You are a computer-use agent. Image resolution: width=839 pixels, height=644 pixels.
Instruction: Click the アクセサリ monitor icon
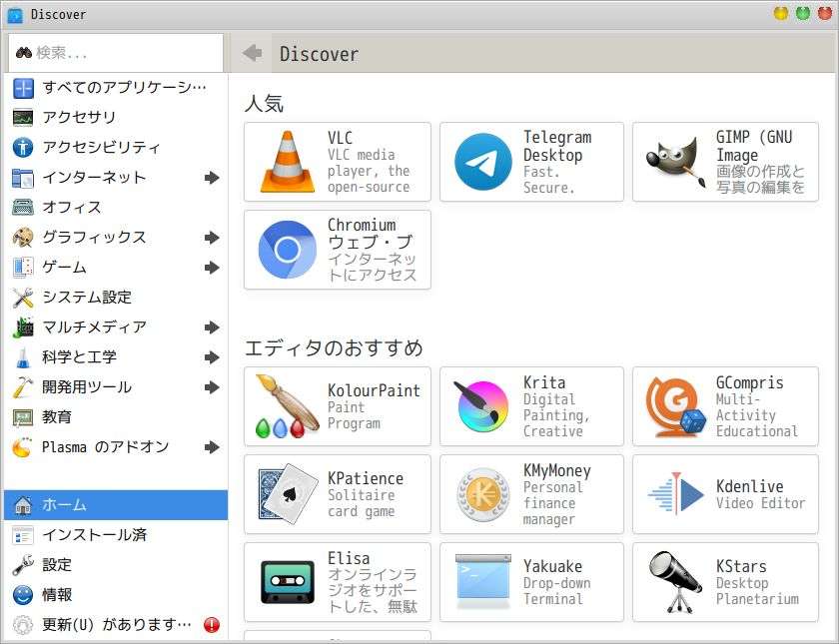point(23,118)
